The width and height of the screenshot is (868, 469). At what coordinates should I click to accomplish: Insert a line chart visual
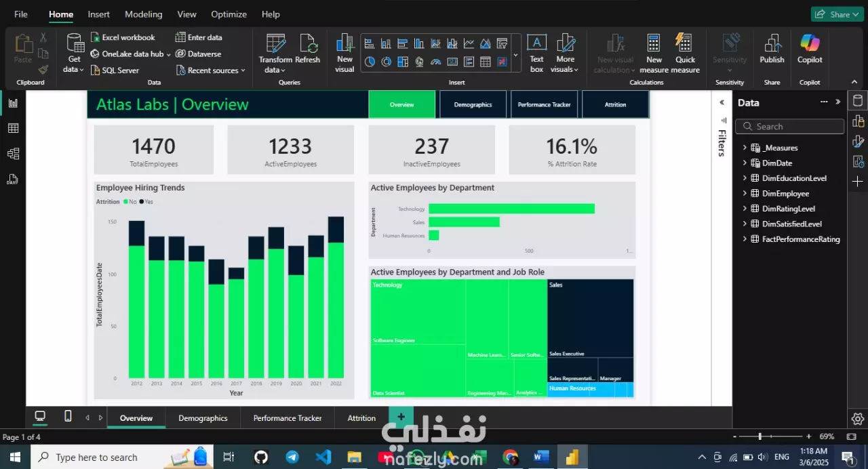[469, 43]
